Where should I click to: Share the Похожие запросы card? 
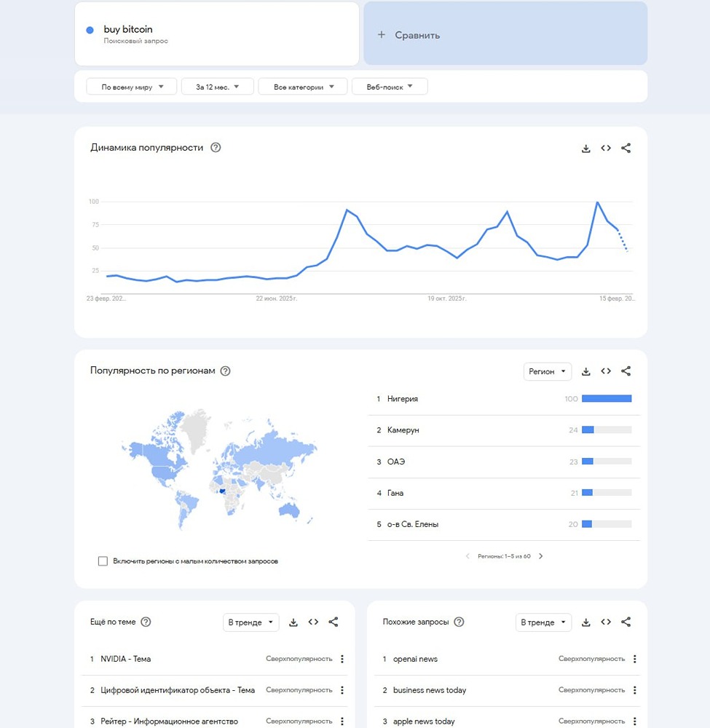coord(626,622)
